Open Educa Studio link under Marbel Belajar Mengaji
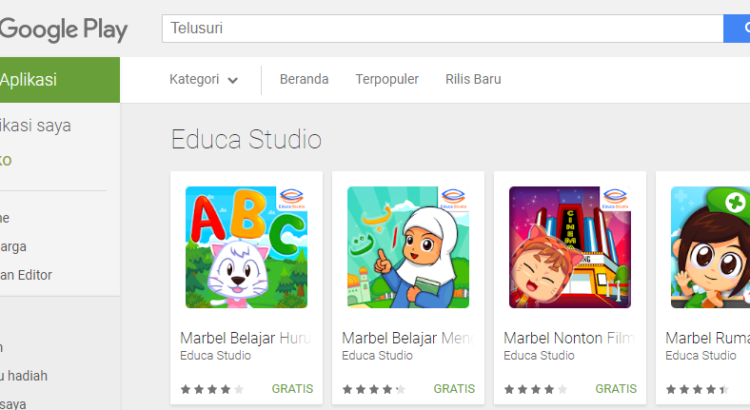This screenshot has width=750, height=410. point(377,355)
